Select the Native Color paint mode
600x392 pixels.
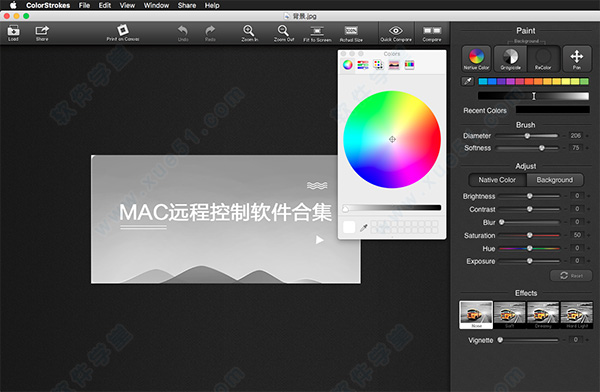click(x=476, y=59)
